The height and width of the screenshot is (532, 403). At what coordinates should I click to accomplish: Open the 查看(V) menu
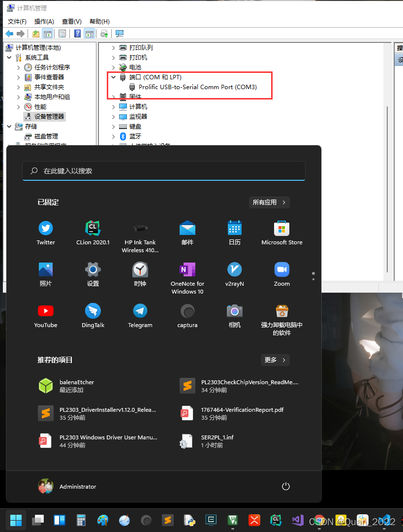click(x=71, y=21)
